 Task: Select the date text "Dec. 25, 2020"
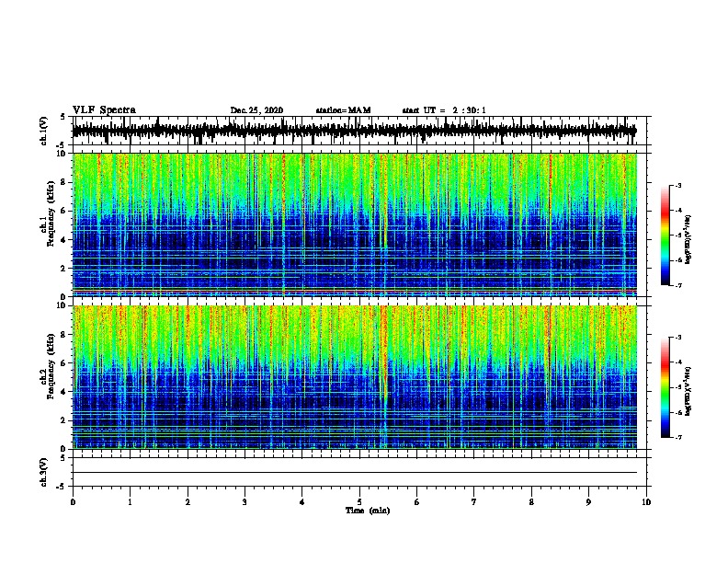[x=256, y=110]
